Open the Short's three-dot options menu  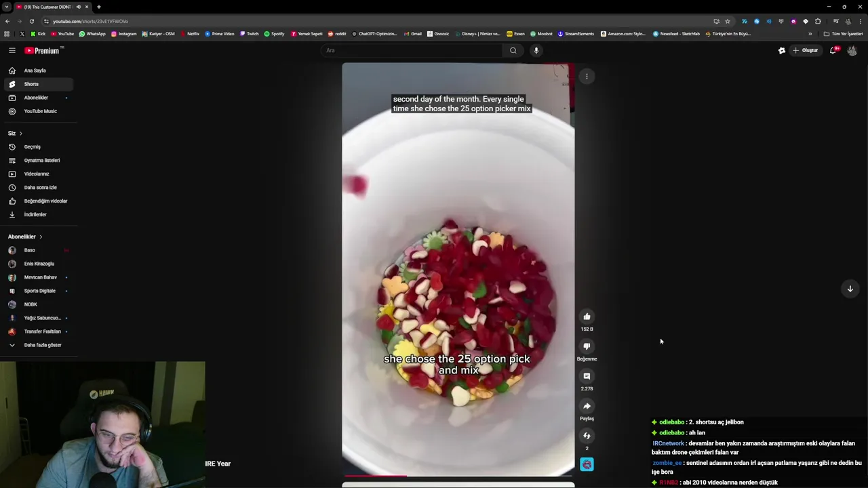587,77
